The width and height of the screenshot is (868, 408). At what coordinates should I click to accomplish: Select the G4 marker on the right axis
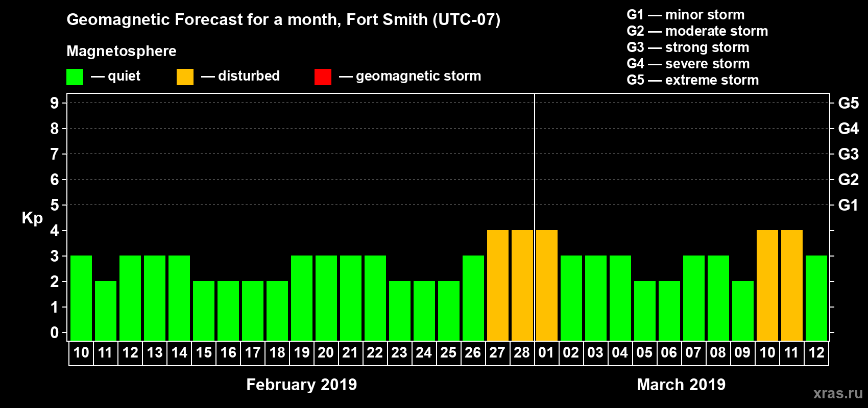848,129
